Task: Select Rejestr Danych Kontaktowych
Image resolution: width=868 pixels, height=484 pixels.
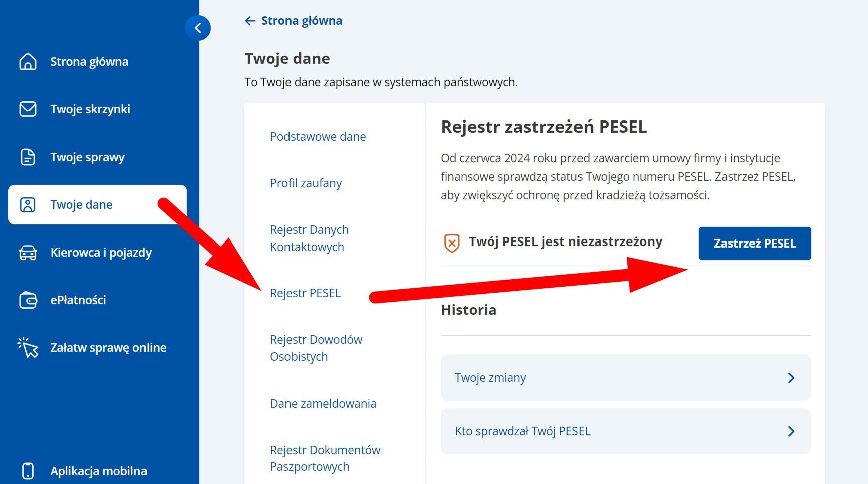Action: click(x=310, y=238)
